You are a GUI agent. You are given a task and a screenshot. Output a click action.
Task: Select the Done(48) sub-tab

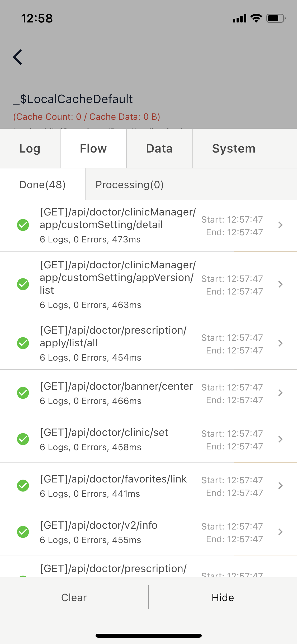pyautogui.click(x=43, y=185)
